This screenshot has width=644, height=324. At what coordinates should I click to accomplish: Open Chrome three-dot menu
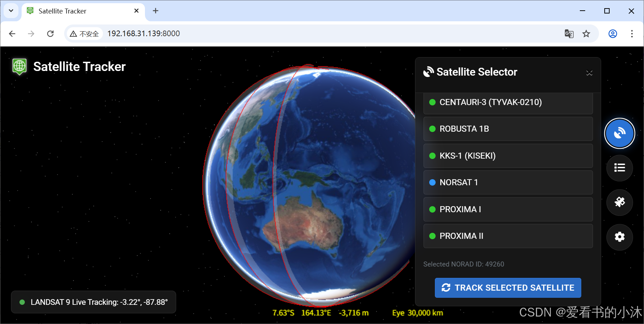tap(632, 34)
